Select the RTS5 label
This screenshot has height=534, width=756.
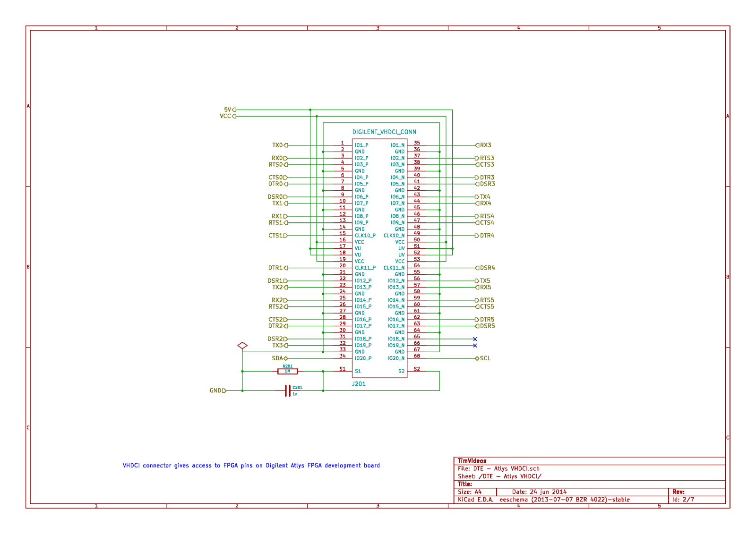pos(485,300)
